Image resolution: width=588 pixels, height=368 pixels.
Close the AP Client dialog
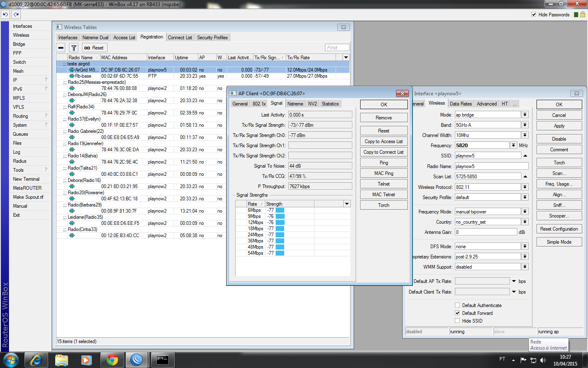click(x=402, y=94)
